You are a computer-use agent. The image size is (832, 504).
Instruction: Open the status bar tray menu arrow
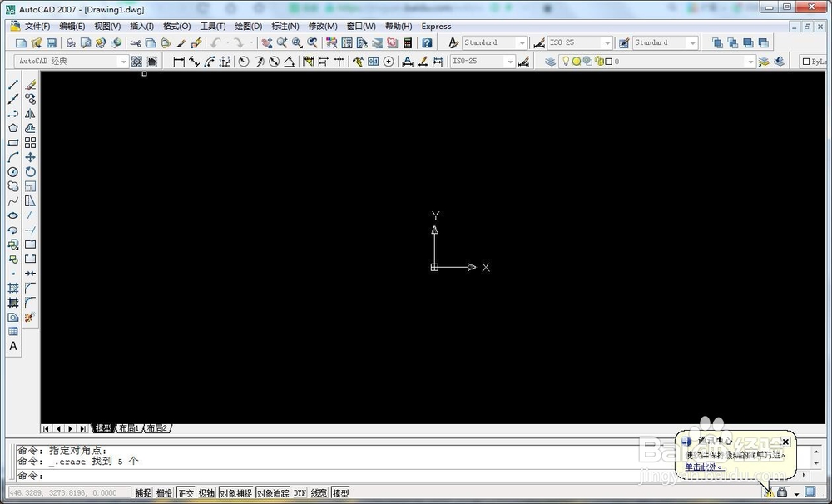click(x=796, y=494)
